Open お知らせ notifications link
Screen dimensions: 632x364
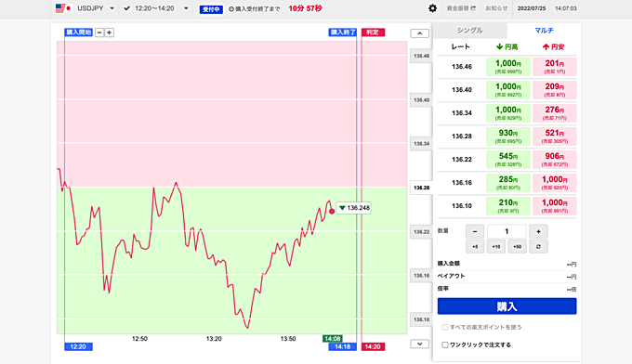tap(496, 8)
